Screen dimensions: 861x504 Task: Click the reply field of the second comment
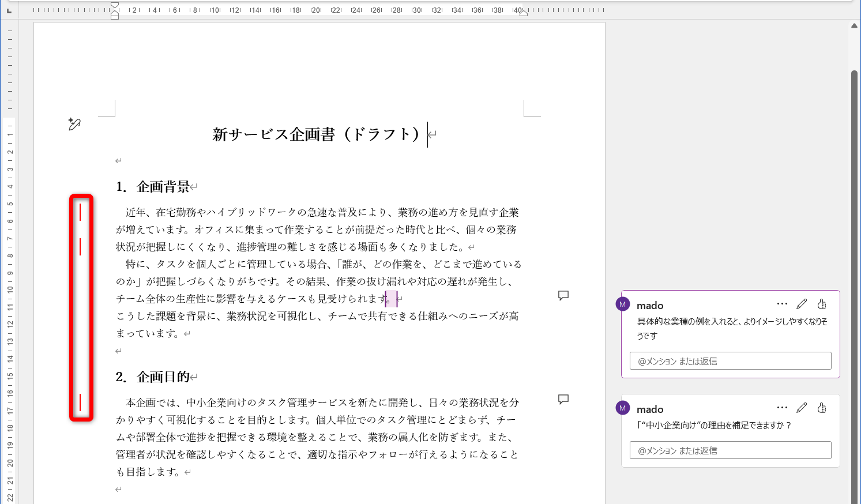[x=730, y=450]
